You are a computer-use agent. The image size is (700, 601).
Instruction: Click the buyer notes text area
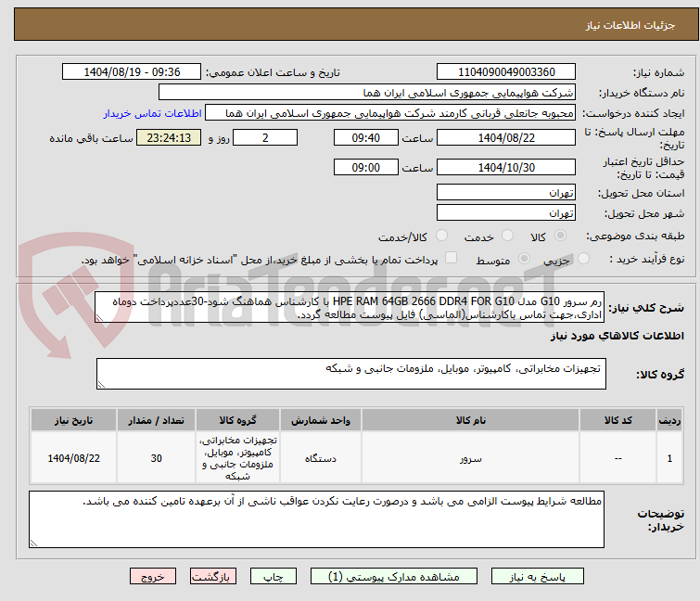(x=315, y=519)
